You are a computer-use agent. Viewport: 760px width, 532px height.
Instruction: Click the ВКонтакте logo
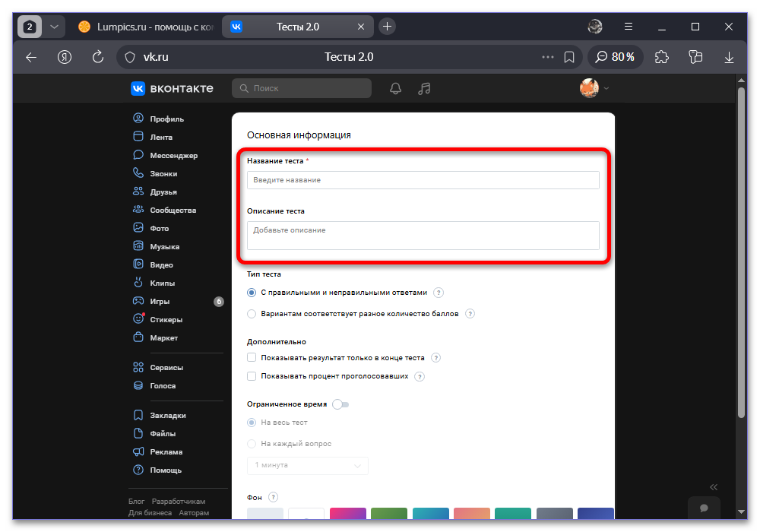[x=172, y=88]
